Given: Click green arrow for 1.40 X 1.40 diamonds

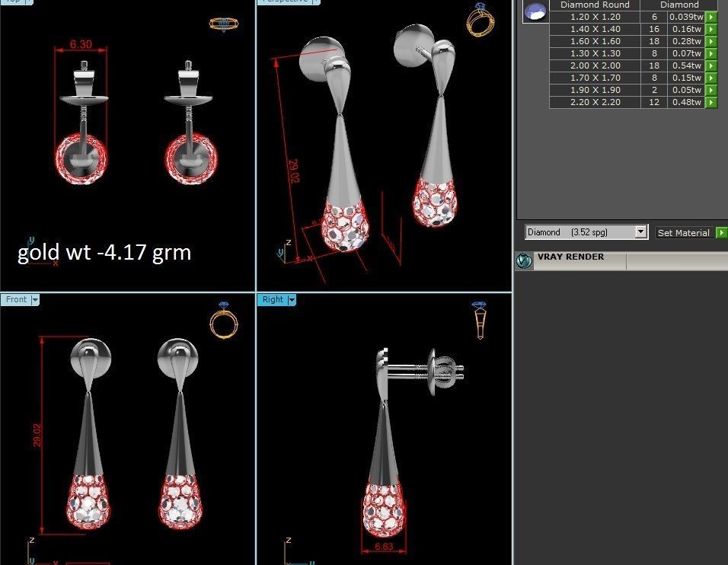Looking at the screenshot, I should coord(710,29).
